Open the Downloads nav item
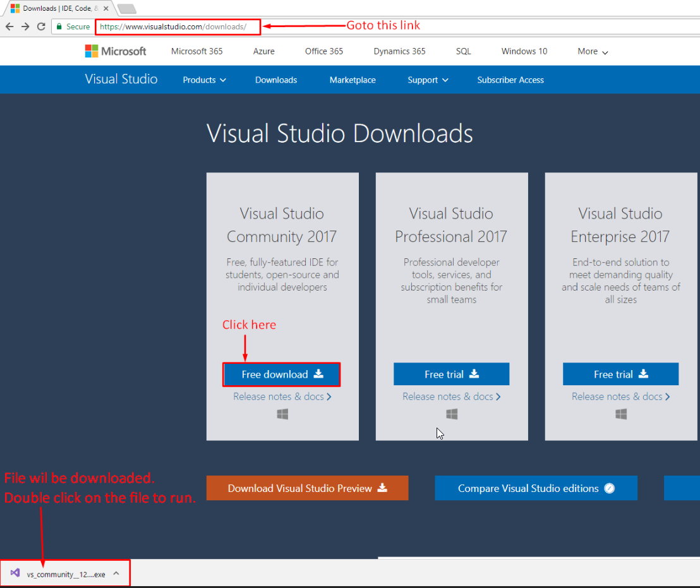Screen dimensions: 700x588 tap(276, 80)
